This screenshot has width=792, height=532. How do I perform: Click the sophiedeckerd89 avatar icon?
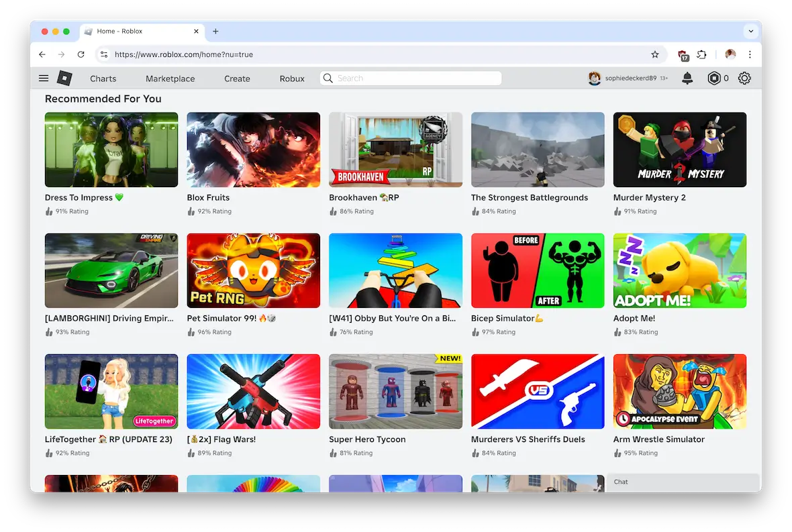(x=595, y=78)
